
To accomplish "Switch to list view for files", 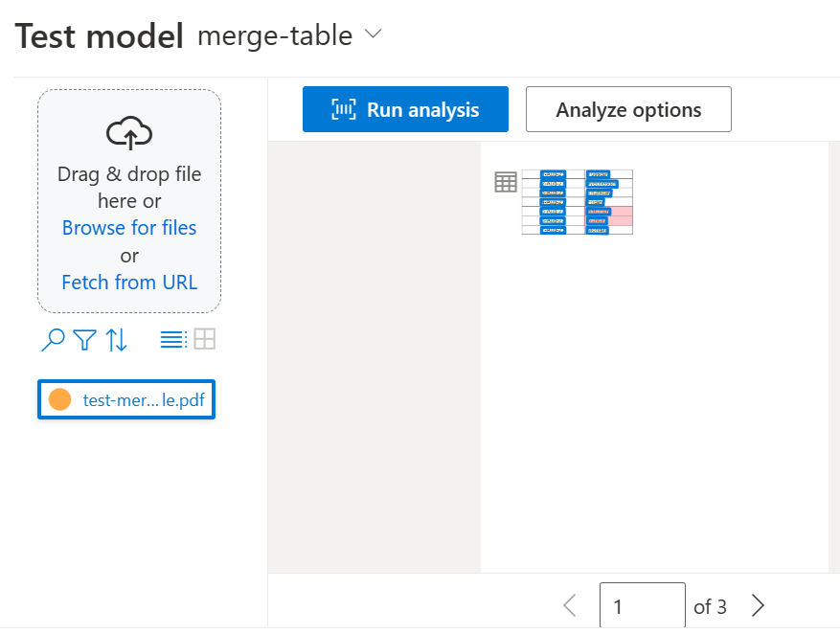I will pyautogui.click(x=174, y=338).
